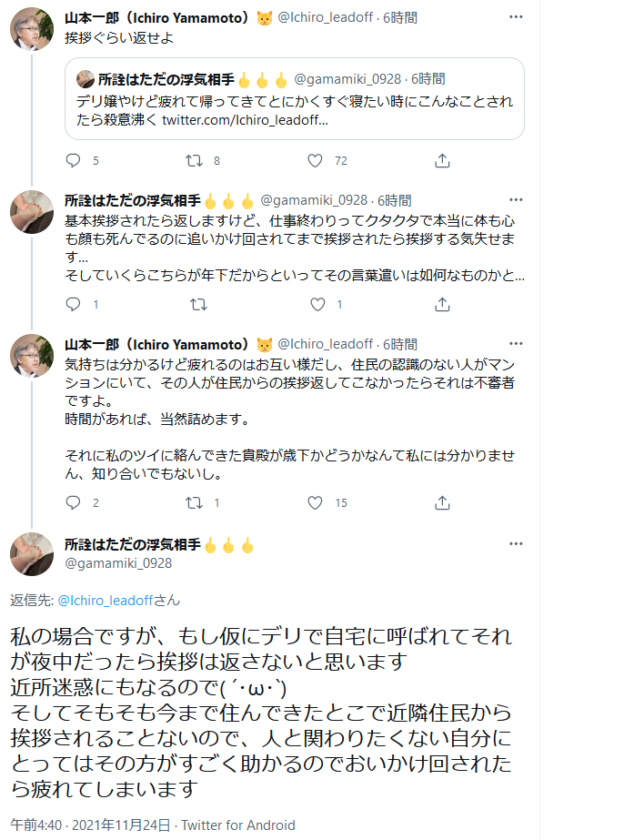Open more options on the third tweet
Image resolution: width=624 pixels, height=840 pixels.
click(x=516, y=344)
